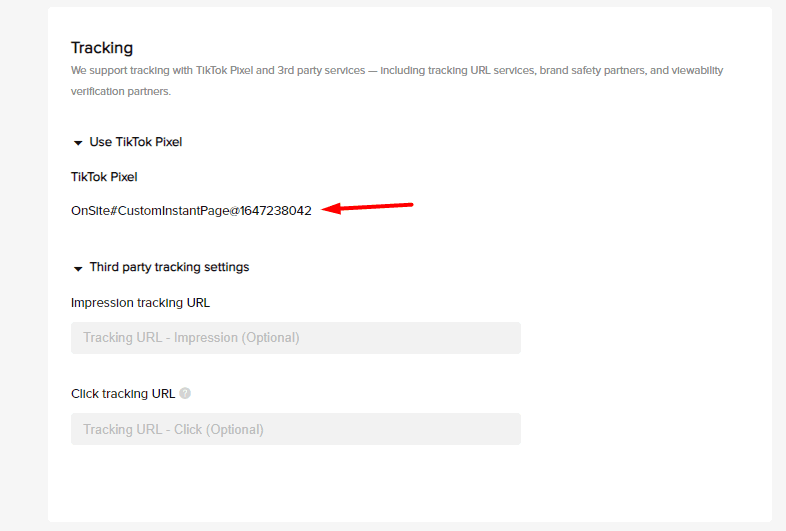Click the "Click tracking URL" label text

123,393
